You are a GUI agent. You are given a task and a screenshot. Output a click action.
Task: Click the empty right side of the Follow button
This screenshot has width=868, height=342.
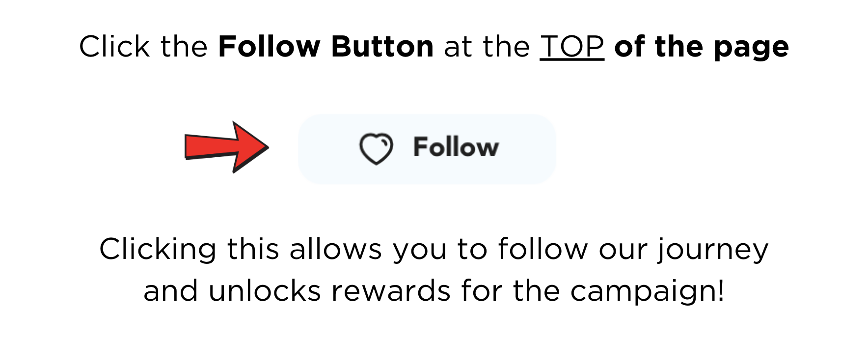tap(528, 149)
